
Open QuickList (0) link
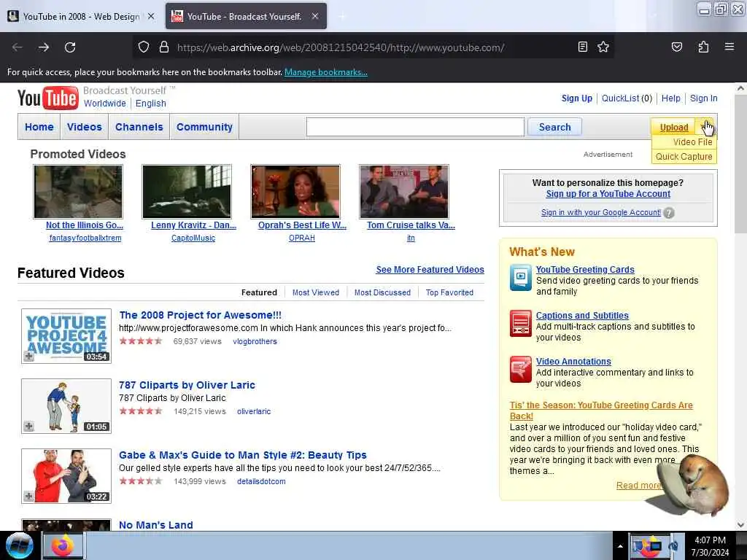[627, 98]
